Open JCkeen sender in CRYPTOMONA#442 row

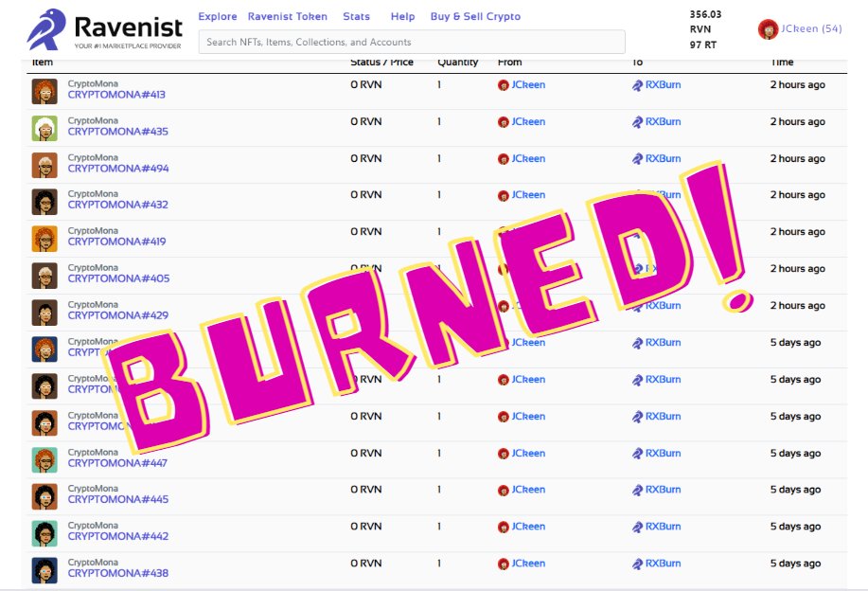(528, 527)
